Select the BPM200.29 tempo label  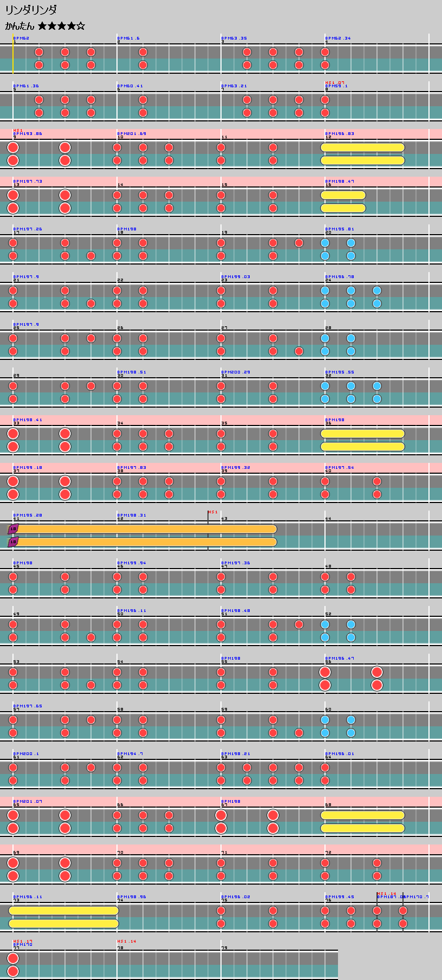[237, 372]
